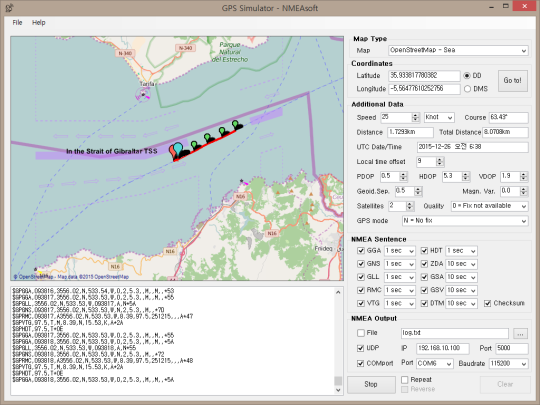540x405 pixels.
Task: Click the Clear button
Action: [505, 384]
